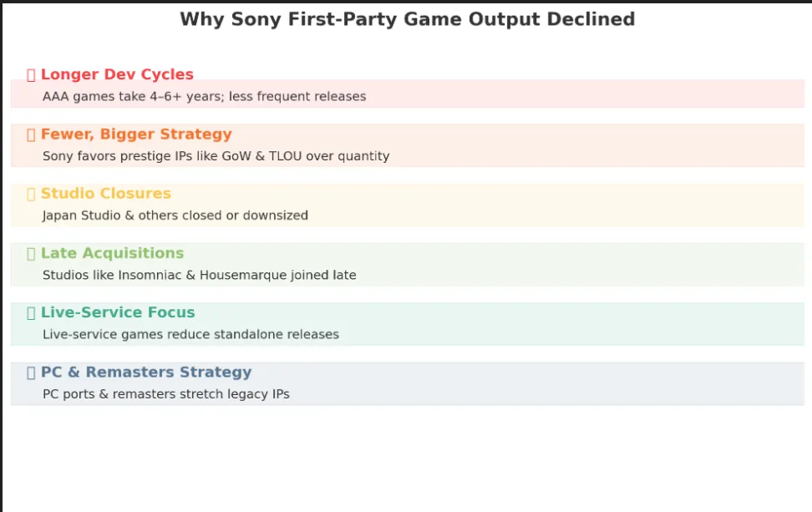Click the icon beside Late Acquisitions
This screenshot has width=812, height=512.
click(31, 254)
